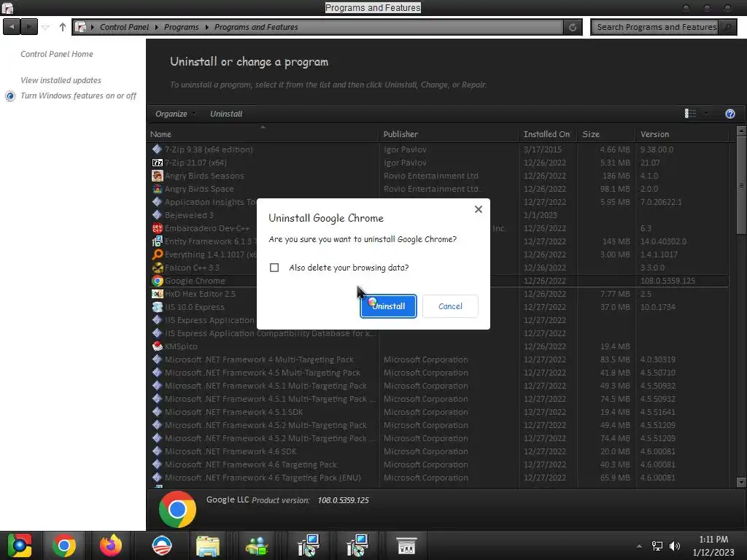Screen dimensions: 747x560
Task: Select Google Chrome icon in list
Action: tap(158, 281)
